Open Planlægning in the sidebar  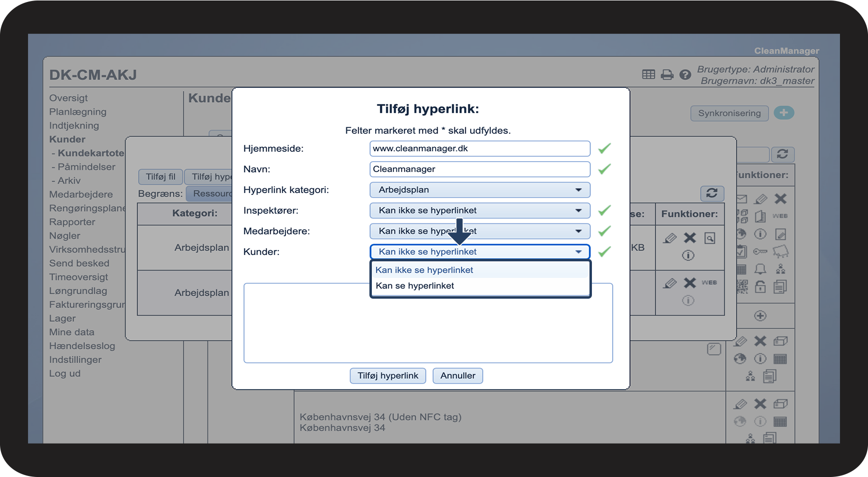tap(78, 112)
